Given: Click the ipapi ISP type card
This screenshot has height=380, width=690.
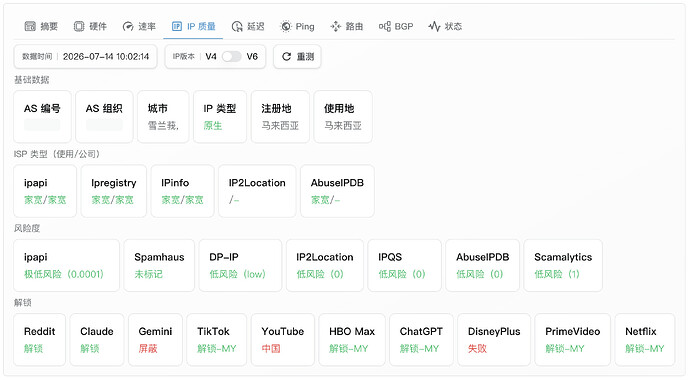Looking at the screenshot, I should [45, 191].
